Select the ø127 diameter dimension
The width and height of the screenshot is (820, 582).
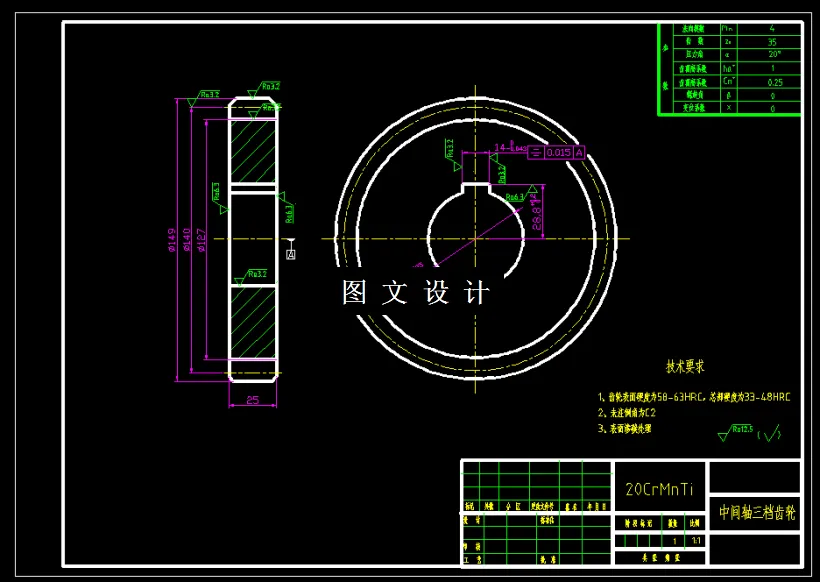(x=202, y=240)
